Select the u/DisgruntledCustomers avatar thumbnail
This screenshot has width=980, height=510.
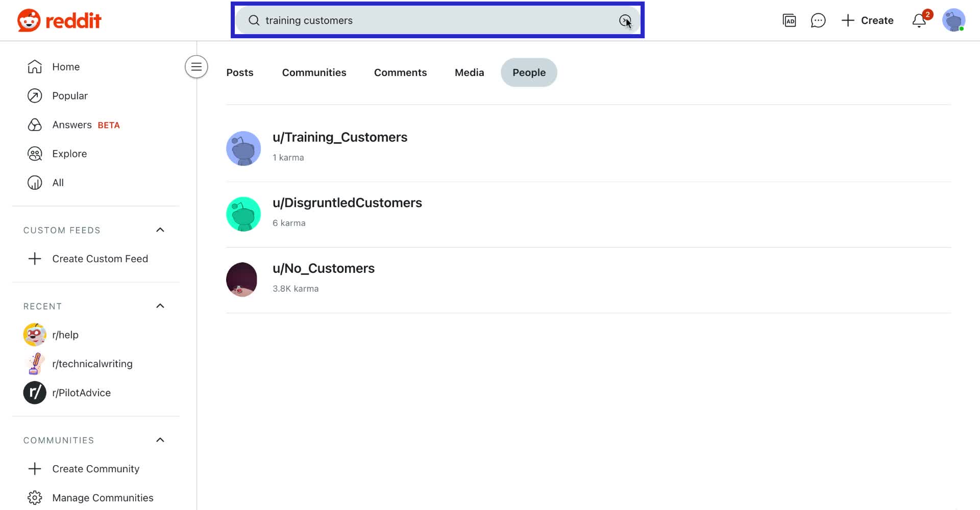click(243, 214)
